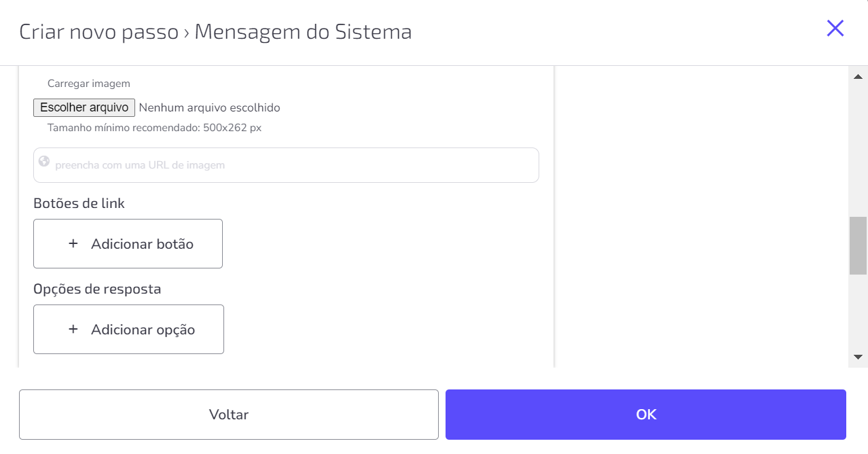Image resolution: width=868 pixels, height=454 pixels.
Task: Click the scrollbar up arrow
Action: coord(858,76)
